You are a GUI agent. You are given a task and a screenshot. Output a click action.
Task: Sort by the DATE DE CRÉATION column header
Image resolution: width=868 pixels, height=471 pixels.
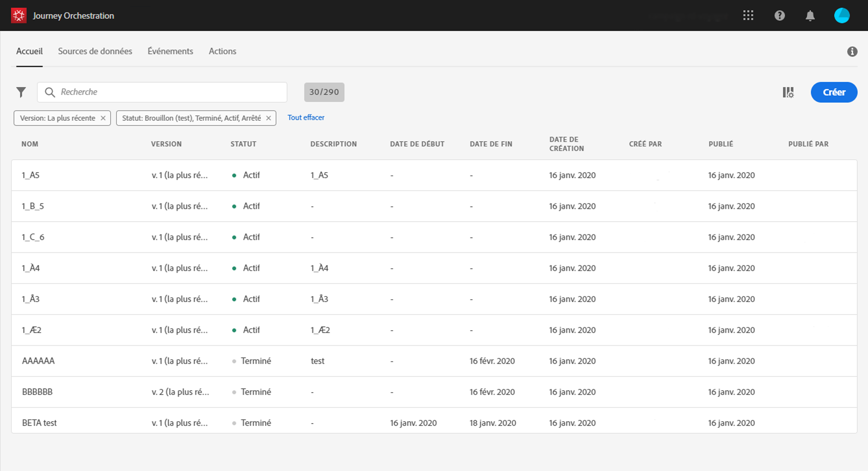pyautogui.click(x=566, y=144)
